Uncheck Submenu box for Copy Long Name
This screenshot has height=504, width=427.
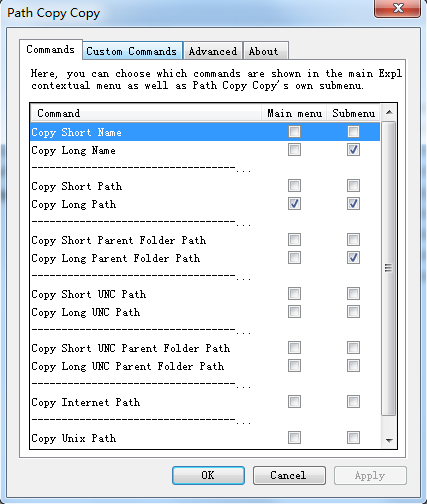pos(353,150)
